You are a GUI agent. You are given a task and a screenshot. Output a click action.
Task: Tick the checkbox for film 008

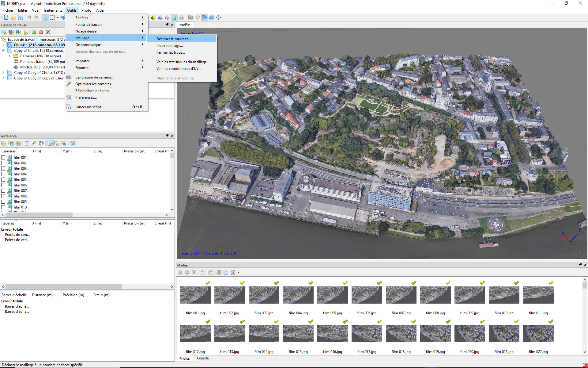tap(3, 196)
